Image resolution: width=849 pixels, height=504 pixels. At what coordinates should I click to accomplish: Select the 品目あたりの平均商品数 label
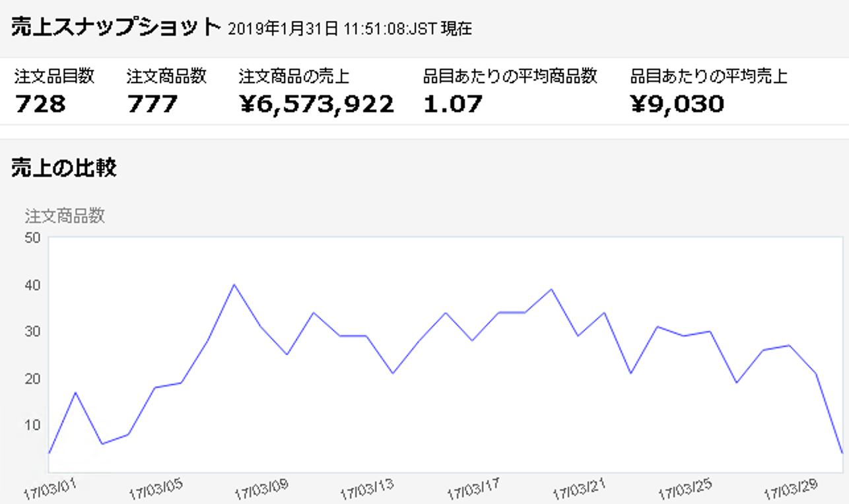510,77
